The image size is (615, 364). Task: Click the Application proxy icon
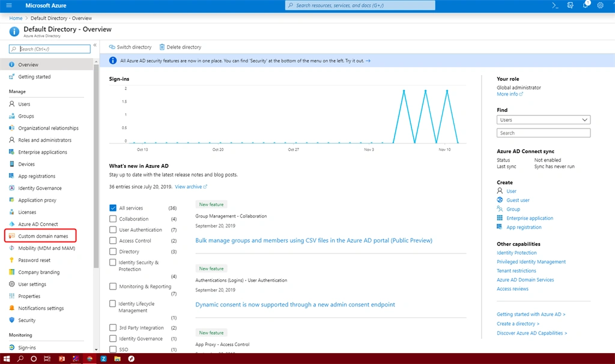(x=12, y=200)
